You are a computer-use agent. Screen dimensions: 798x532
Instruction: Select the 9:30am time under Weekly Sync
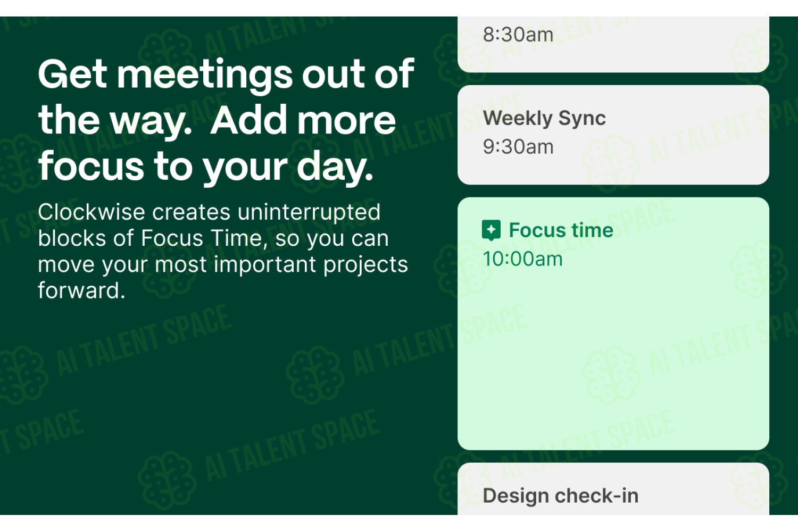[x=518, y=147]
